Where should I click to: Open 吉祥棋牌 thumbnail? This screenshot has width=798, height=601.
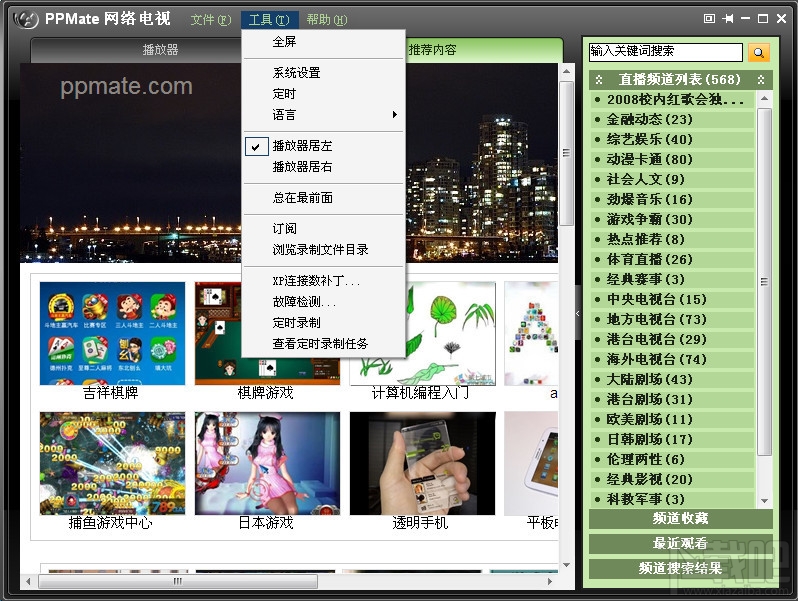pyautogui.click(x=112, y=333)
